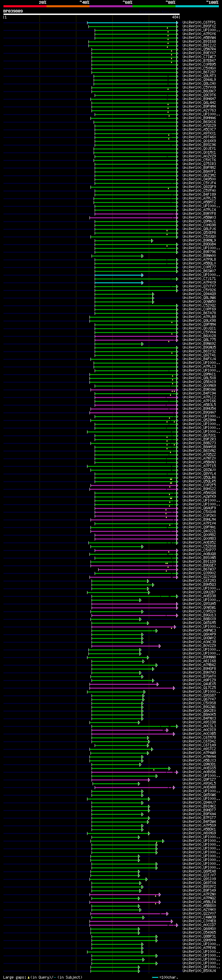Click on UniRef100_C5YV09
This screenshot has width=222, height=980.
[199, 87]
